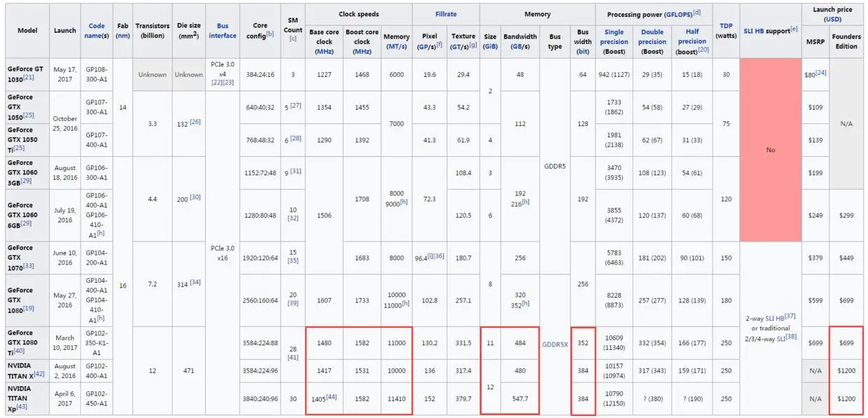Select MSRP value $109
Screen dimensions: 868x418
click(x=815, y=107)
